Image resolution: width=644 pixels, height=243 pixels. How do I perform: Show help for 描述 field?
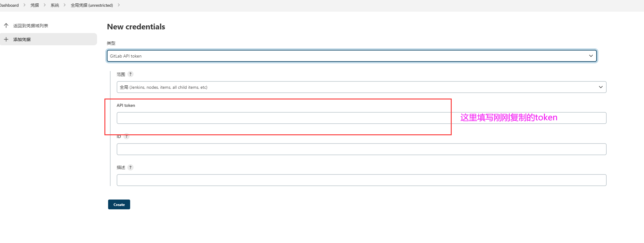point(130,167)
